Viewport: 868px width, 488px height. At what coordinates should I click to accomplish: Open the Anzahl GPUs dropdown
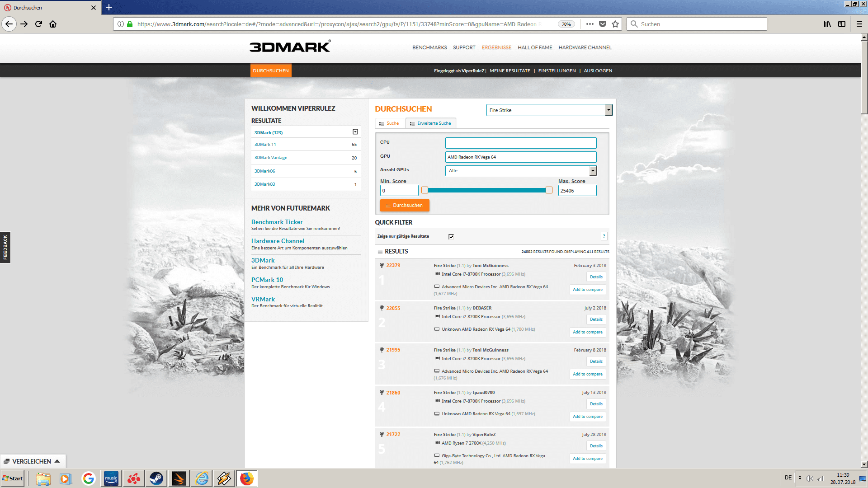[x=521, y=171]
